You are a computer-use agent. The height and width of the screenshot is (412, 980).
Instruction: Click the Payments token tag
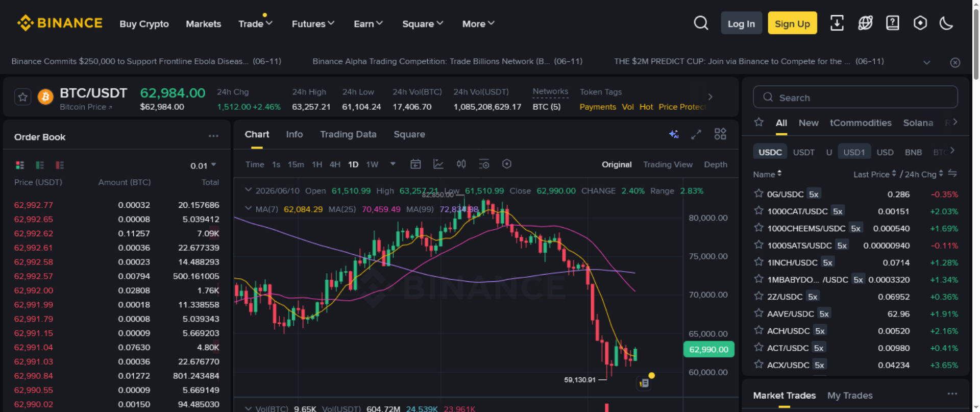pos(598,107)
